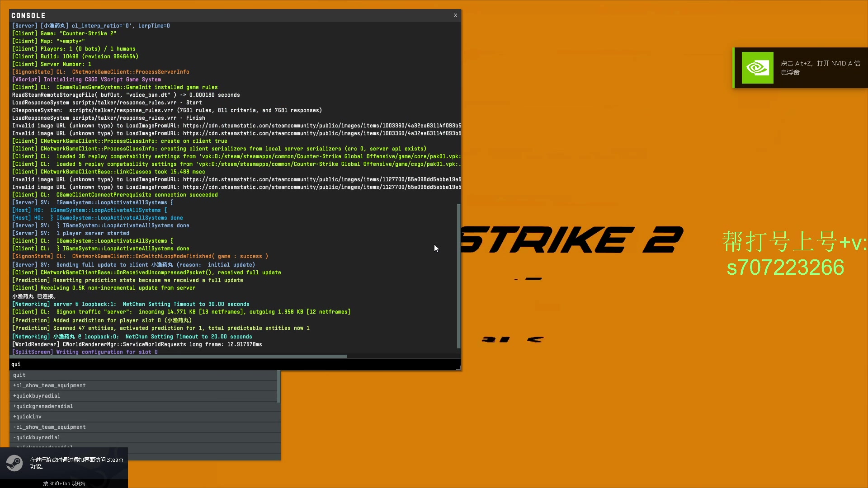The image size is (868, 488).
Task: Click the '小渔药丸 已连接。' log line
Action: (x=34, y=296)
